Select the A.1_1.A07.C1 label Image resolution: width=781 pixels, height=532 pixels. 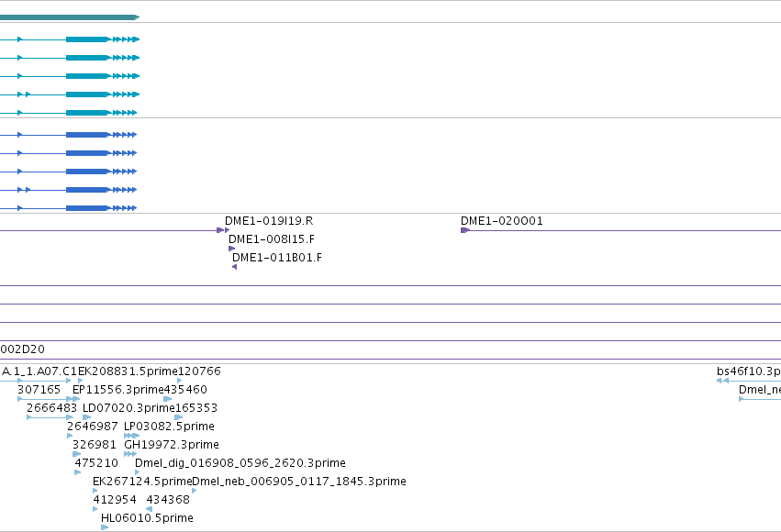tap(39, 371)
